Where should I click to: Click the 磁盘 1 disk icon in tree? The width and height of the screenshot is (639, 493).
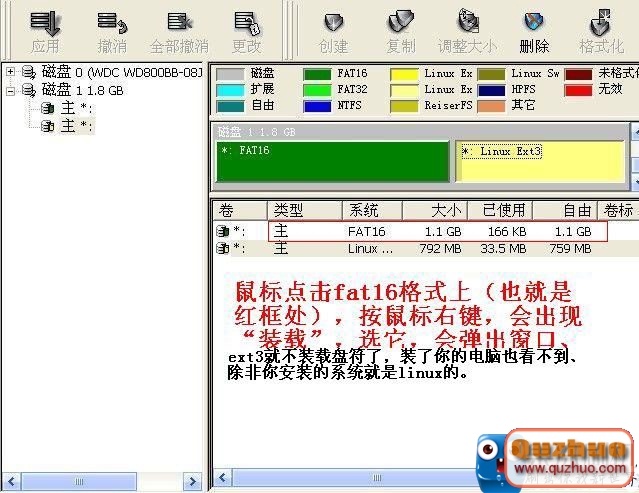(x=29, y=90)
